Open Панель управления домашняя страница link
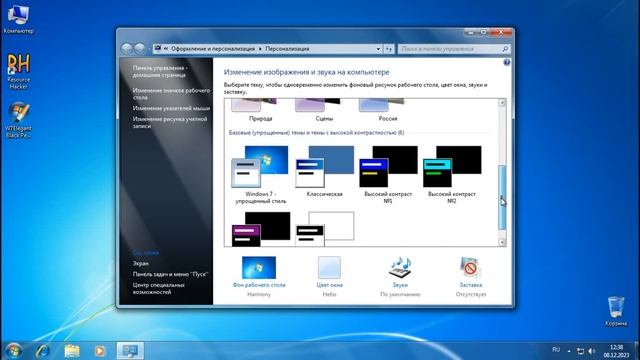640x360 pixels. [160, 71]
